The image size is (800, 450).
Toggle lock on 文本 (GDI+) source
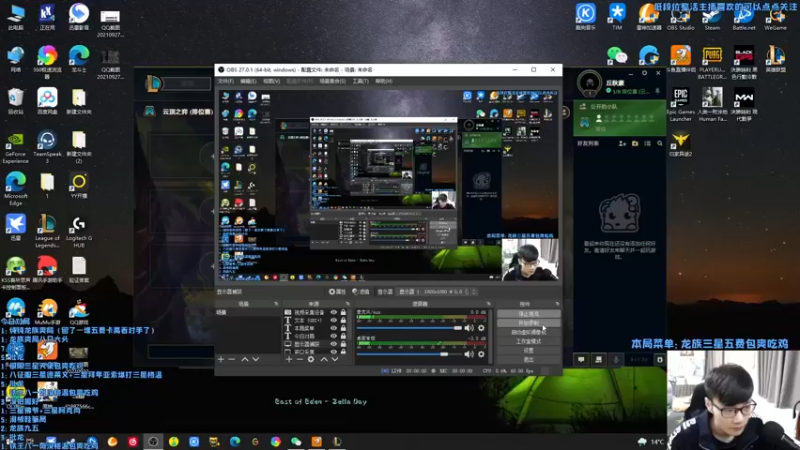[343, 320]
